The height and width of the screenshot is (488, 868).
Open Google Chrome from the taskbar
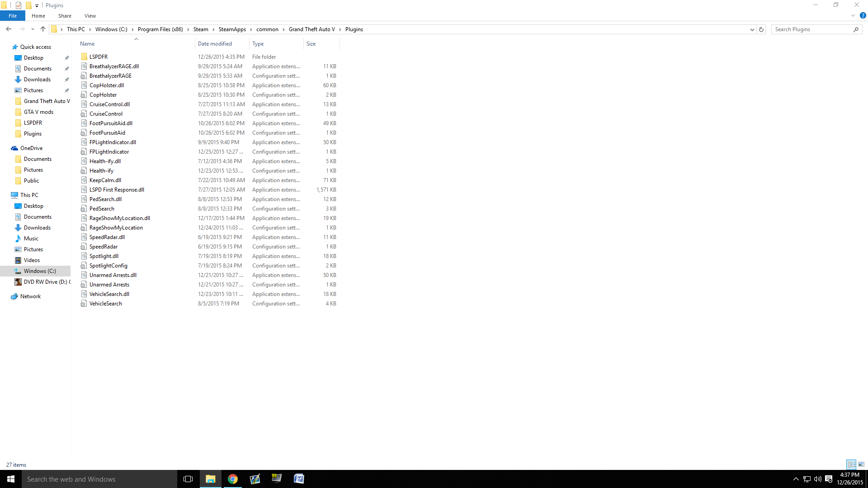[x=232, y=479]
